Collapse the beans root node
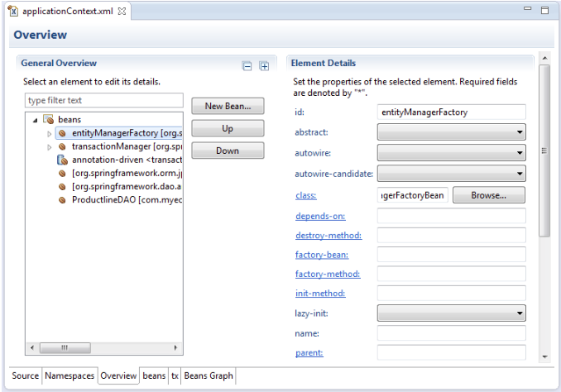Viewport: 561px width, 392px height. pos(35,120)
